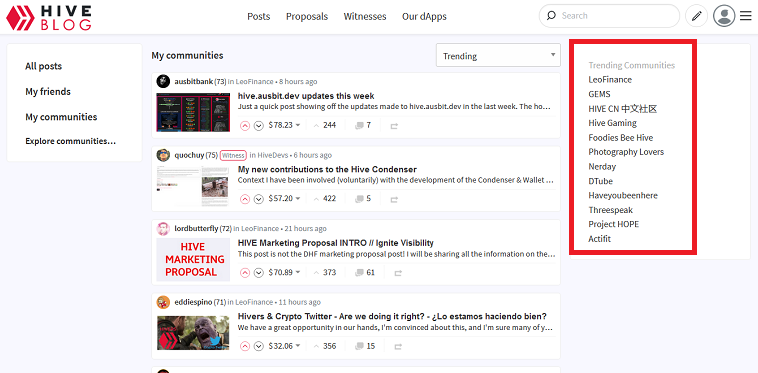Open comments on quochuy's post showing 5
Viewport: 758px width, 373px height.
point(363,199)
